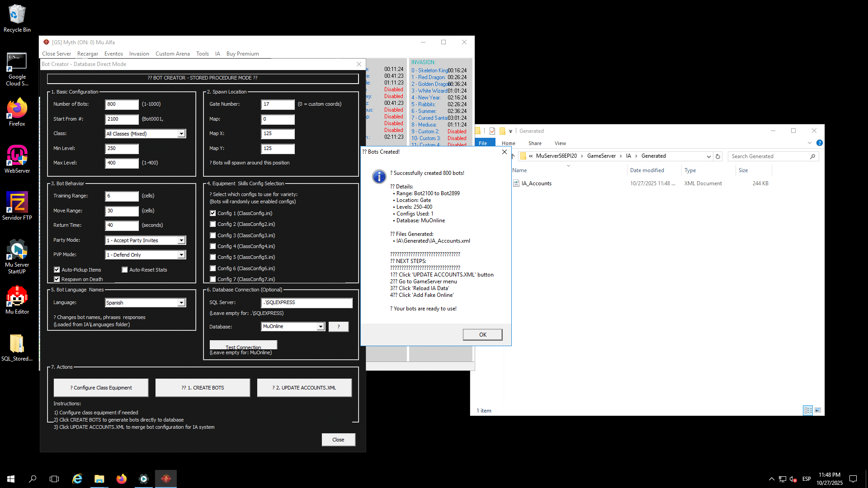The image size is (868, 488).
Task: Click the Number of Bots field
Action: (x=122, y=104)
